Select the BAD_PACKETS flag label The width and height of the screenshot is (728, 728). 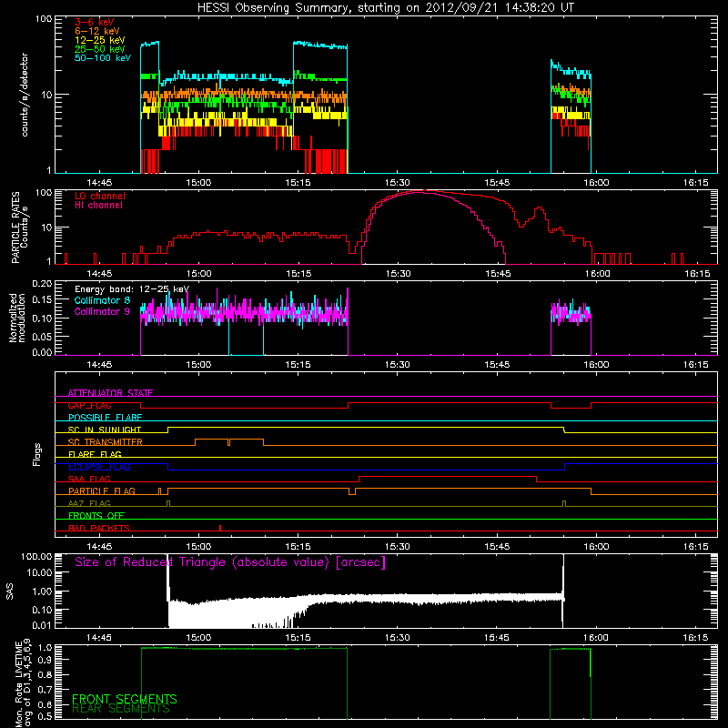pyautogui.click(x=99, y=529)
